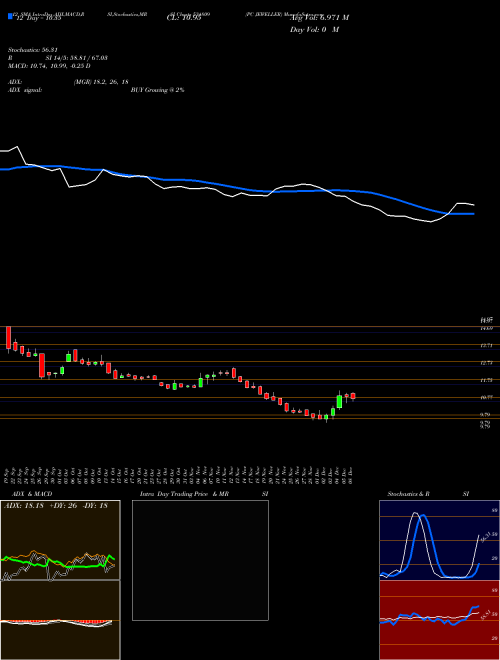The height and width of the screenshot is (660, 500).
Task: Click the tall green candlestick near chart end
Action: (x=339, y=401)
